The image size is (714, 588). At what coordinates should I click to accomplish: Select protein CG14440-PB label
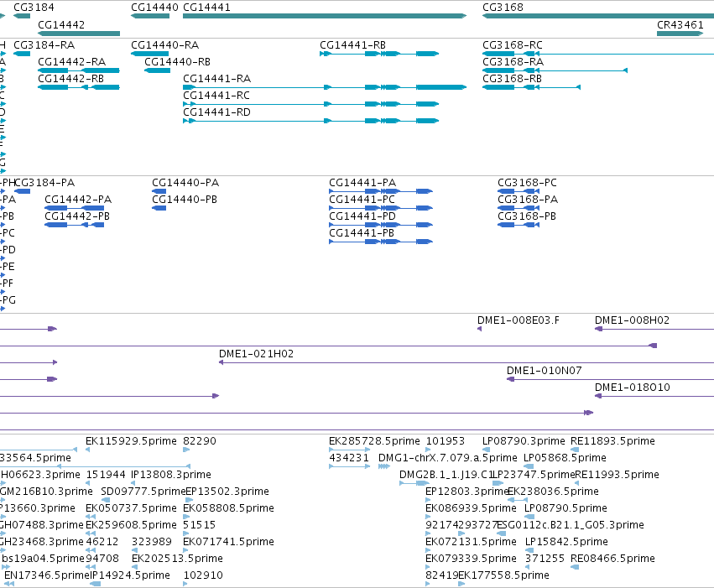click(x=185, y=200)
